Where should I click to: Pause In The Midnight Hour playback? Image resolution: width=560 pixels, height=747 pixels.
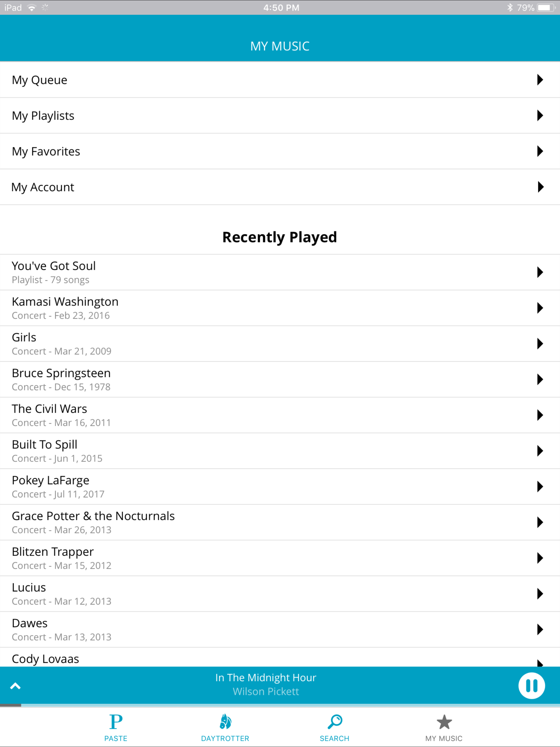click(x=531, y=686)
